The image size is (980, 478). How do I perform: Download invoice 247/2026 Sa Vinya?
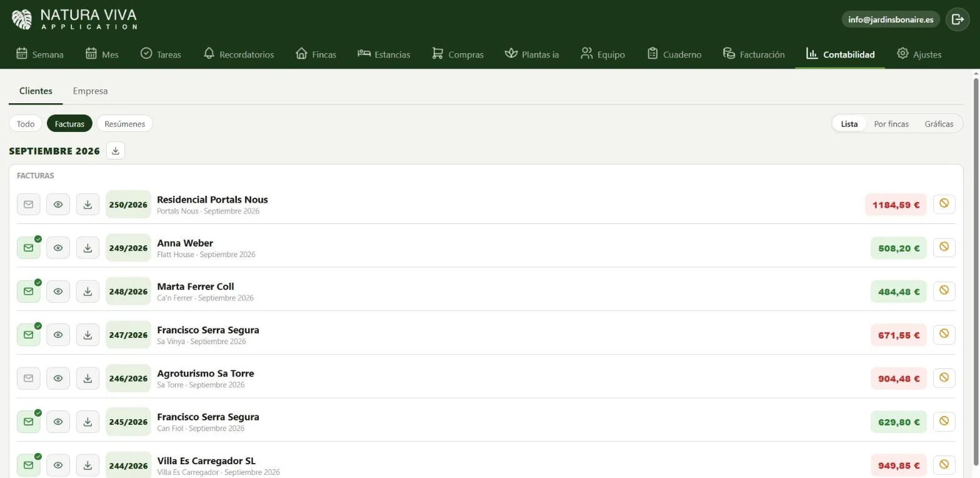point(87,335)
